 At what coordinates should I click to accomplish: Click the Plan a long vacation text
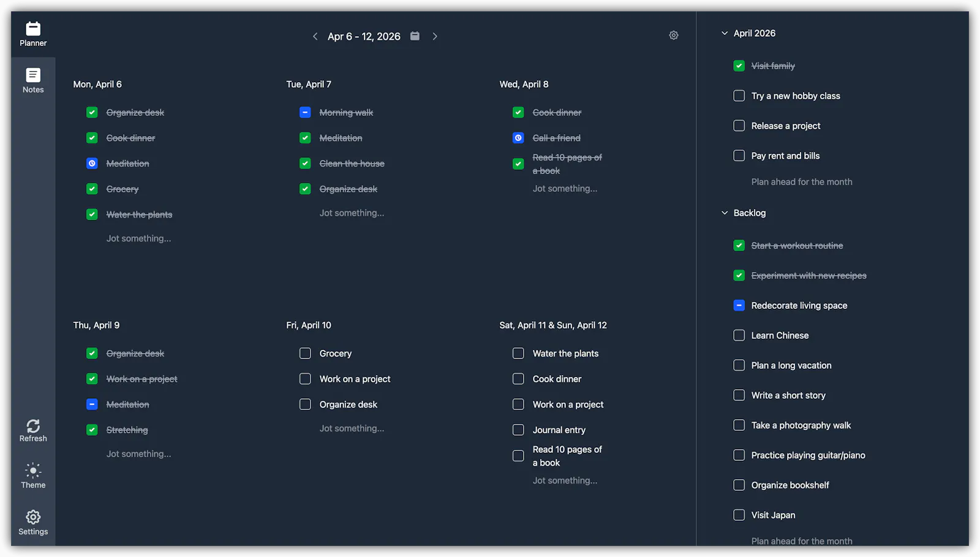[791, 365]
